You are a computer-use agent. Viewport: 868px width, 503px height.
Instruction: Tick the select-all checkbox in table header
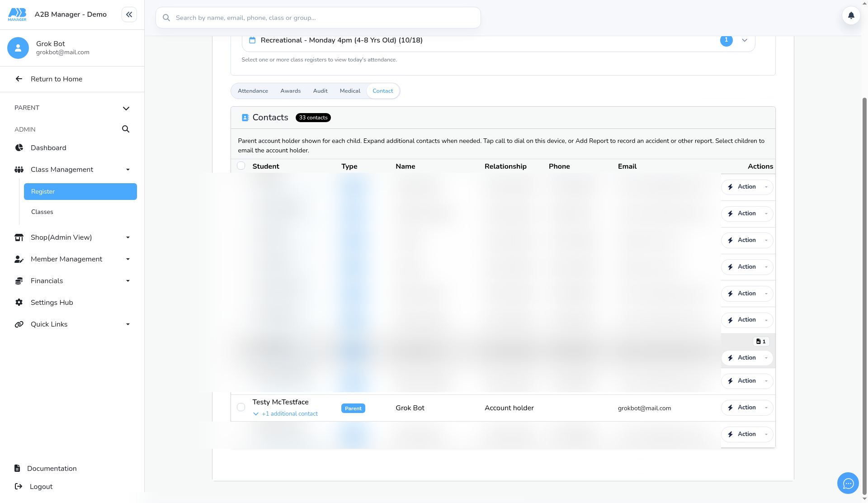(x=241, y=166)
